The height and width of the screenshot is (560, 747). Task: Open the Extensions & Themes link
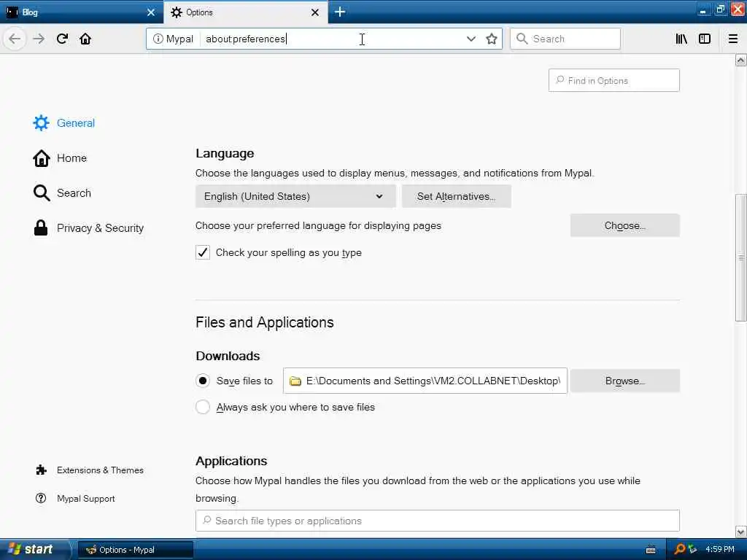[x=100, y=470]
